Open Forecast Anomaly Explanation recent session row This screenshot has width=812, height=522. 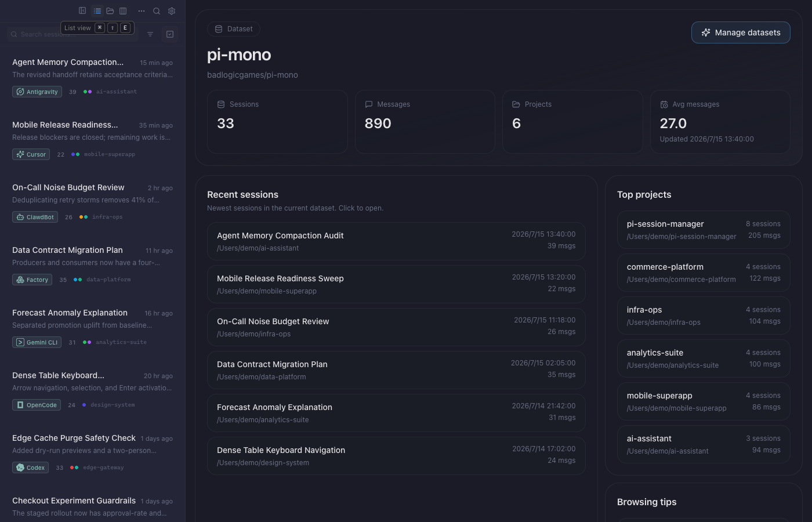(x=396, y=413)
